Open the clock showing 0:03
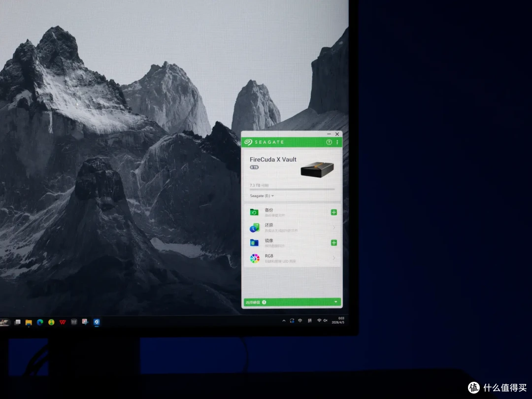Screen dimensions: 532x399 point(338,320)
